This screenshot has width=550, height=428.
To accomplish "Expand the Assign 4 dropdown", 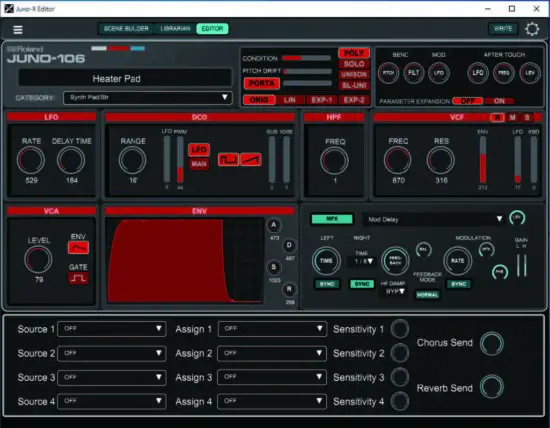I will [272, 401].
